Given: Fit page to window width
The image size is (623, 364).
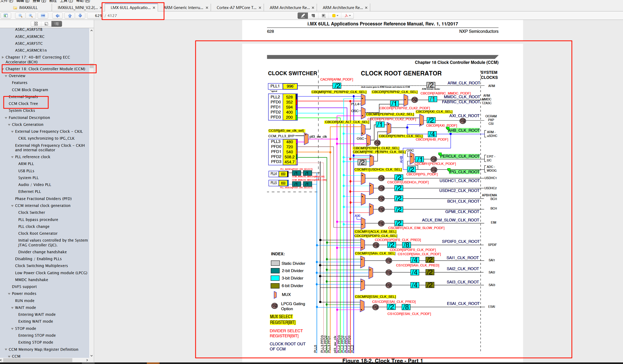Looking at the screenshot, I should [43, 16].
